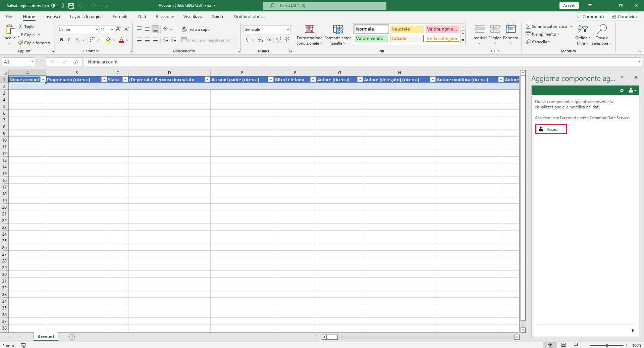Click the Condividi button

625,16
